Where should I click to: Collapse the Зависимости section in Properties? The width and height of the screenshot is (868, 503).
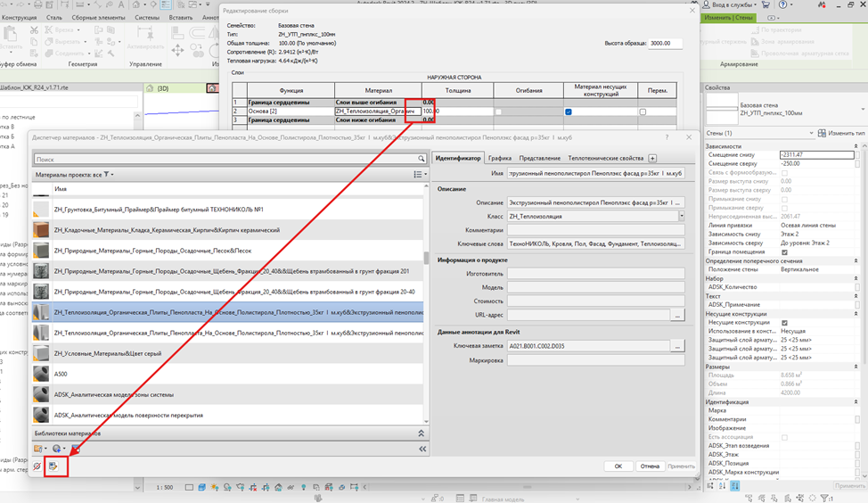tap(856, 146)
